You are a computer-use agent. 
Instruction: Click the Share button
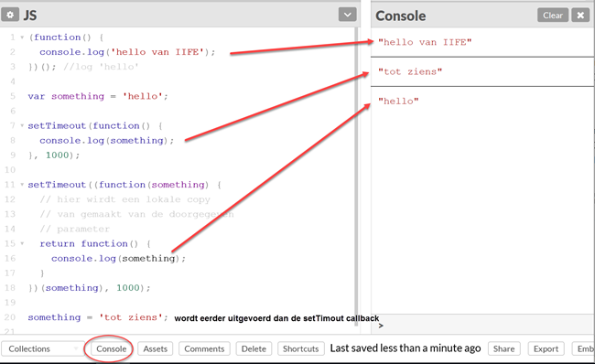coord(504,348)
